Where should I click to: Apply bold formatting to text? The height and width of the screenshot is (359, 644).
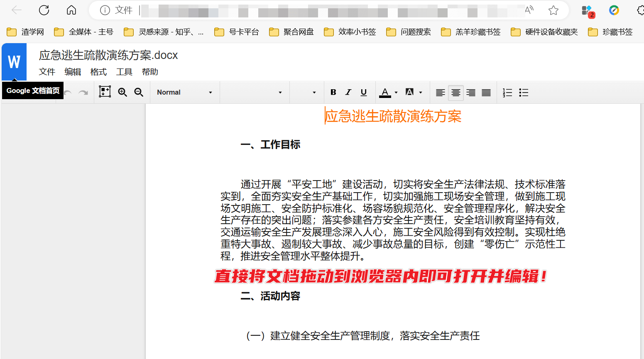click(333, 92)
